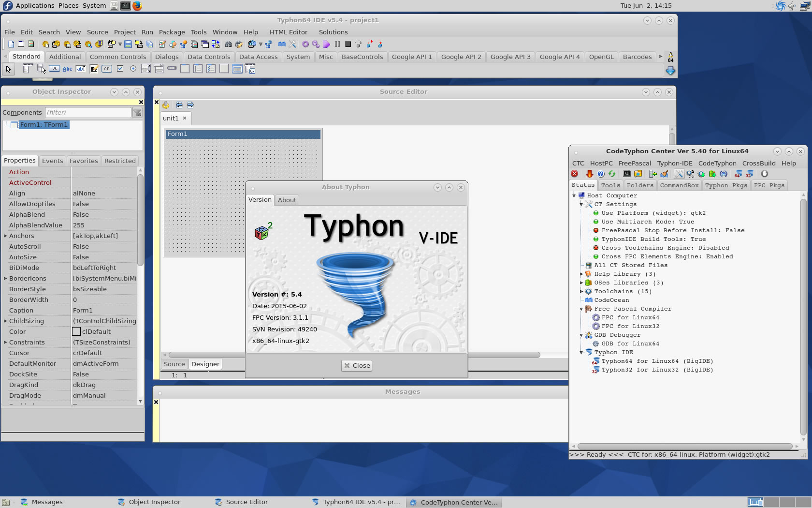
Task: Select the TToggleBox 'on' component in the palette
Action: [106, 69]
